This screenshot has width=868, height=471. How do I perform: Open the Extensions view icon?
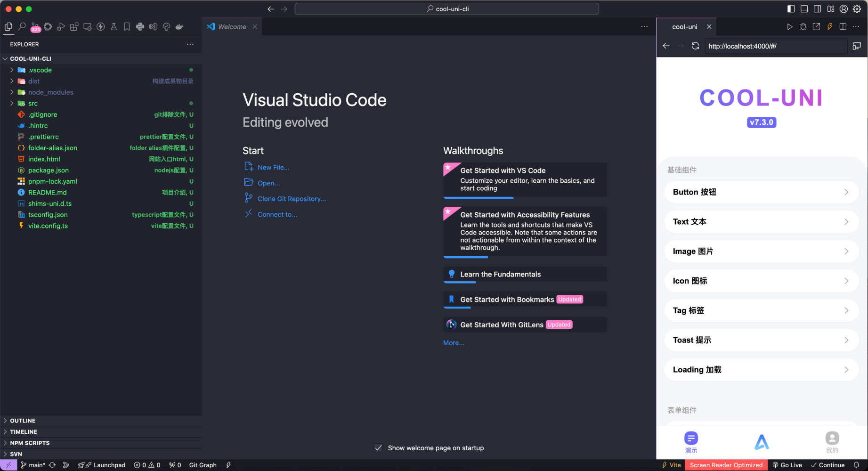point(74,27)
